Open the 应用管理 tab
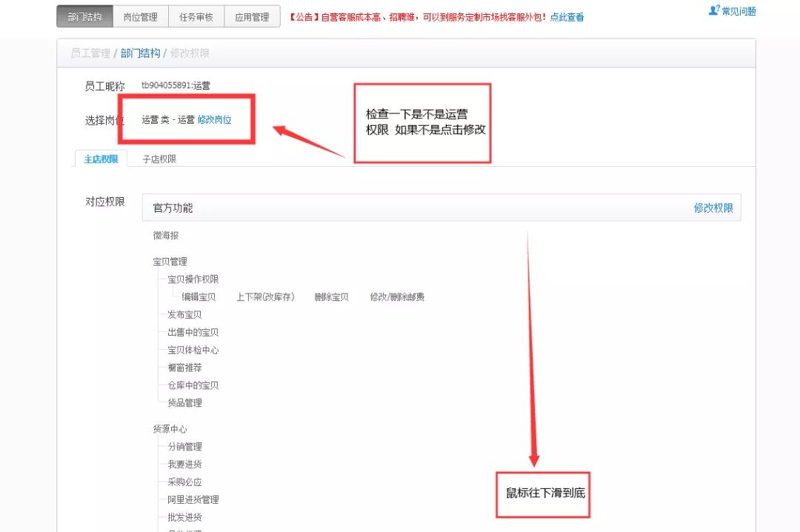 click(252, 14)
